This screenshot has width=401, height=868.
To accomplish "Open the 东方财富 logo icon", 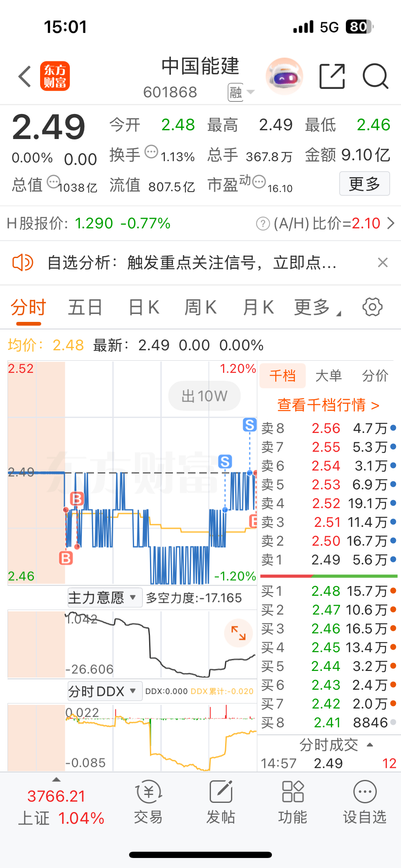I will pos(55,76).
